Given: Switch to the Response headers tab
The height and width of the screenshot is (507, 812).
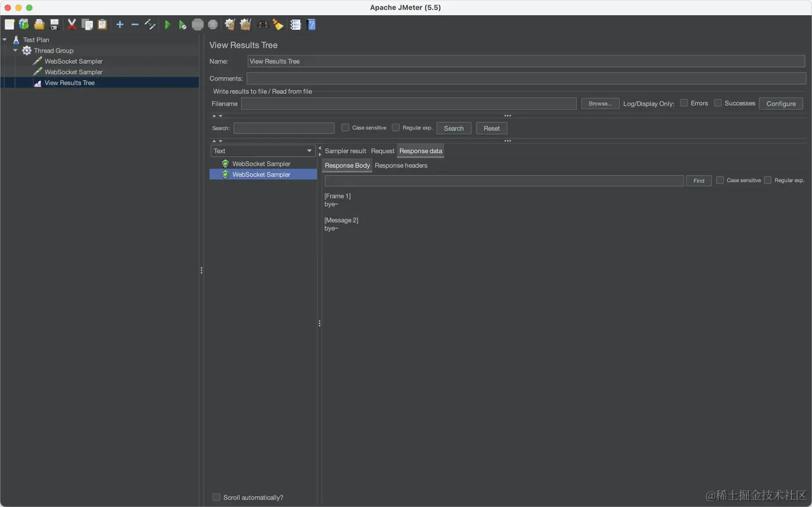Looking at the screenshot, I should (x=401, y=165).
